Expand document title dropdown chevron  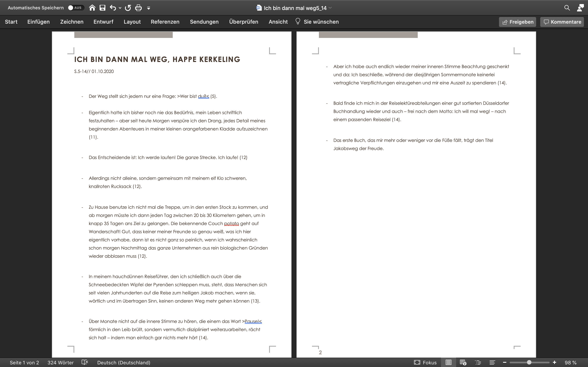(330, 8)
